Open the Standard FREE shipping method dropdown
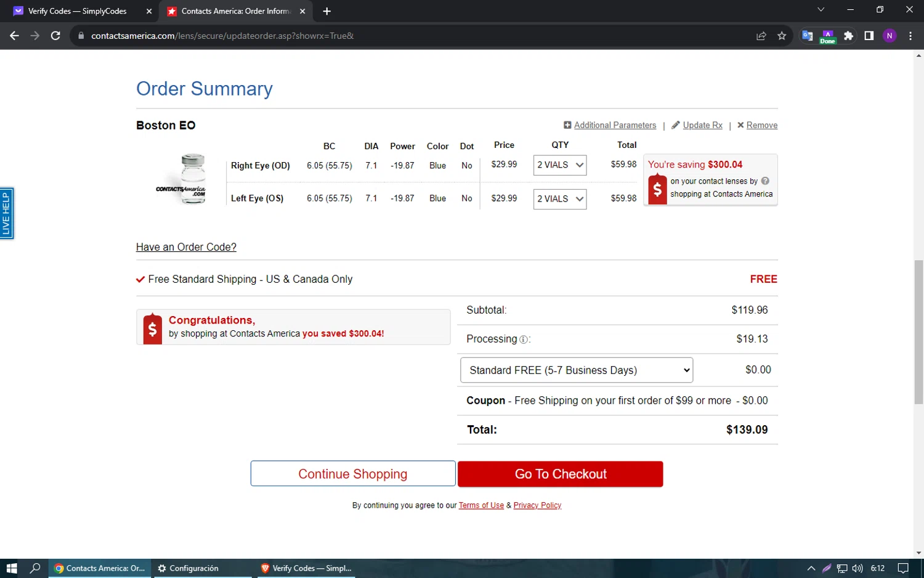This screenshot has height=578, width=924. (x=577, y=370)
